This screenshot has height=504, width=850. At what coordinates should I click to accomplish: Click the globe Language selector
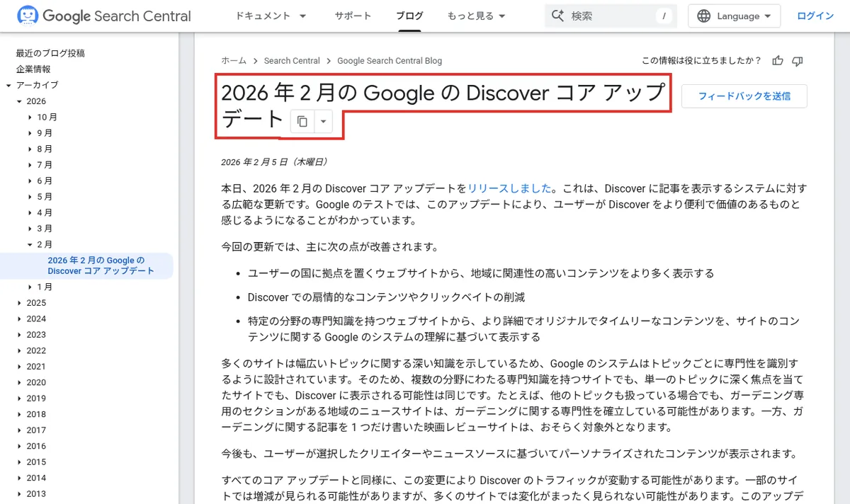734,16
